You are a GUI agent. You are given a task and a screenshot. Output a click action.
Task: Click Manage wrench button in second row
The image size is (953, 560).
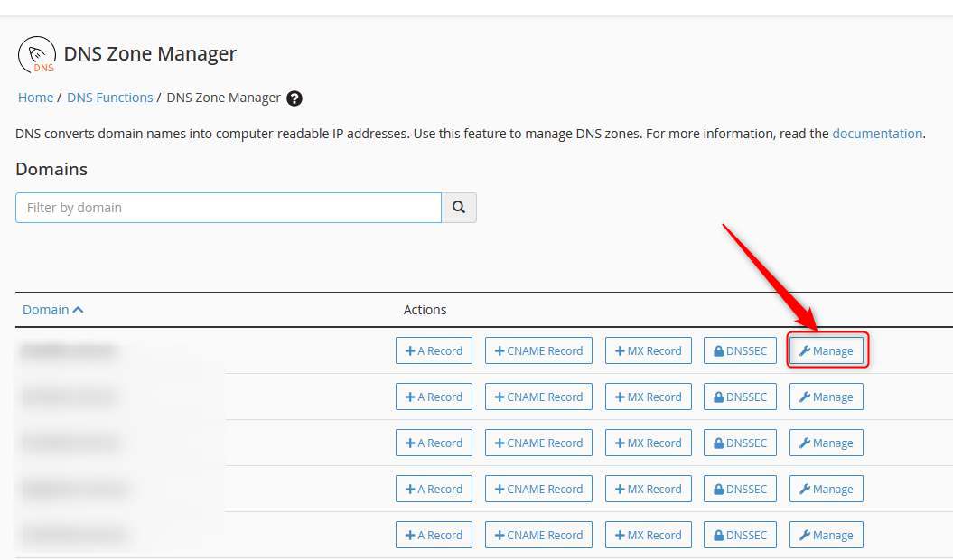coord(827,397)
